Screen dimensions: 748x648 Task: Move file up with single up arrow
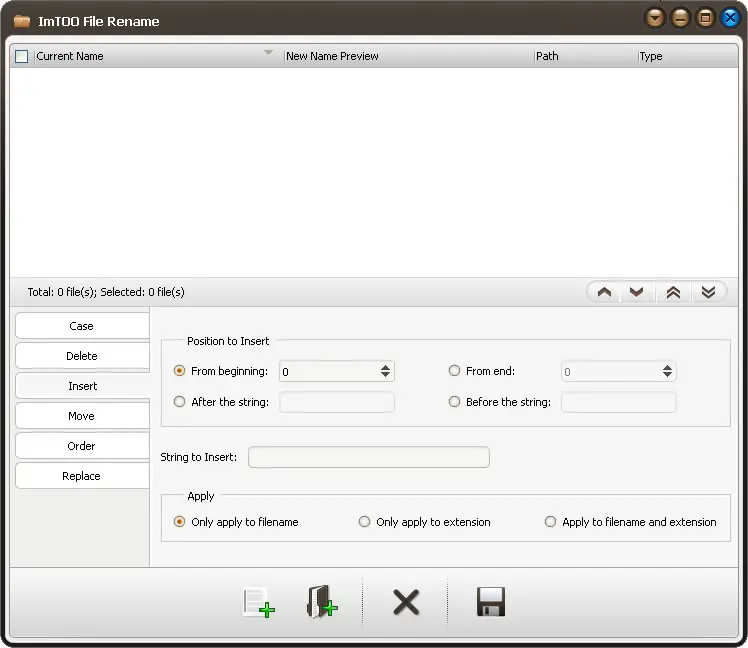point(604,292)
